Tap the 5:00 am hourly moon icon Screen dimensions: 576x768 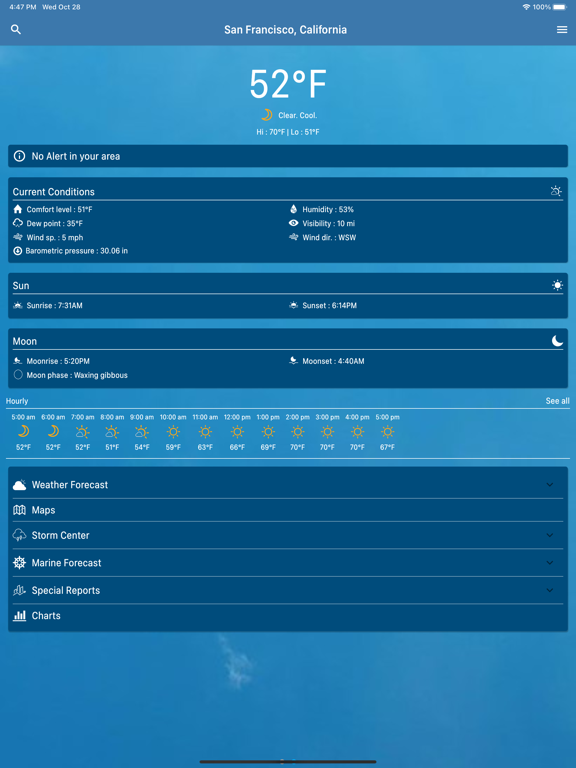(24, 432)
